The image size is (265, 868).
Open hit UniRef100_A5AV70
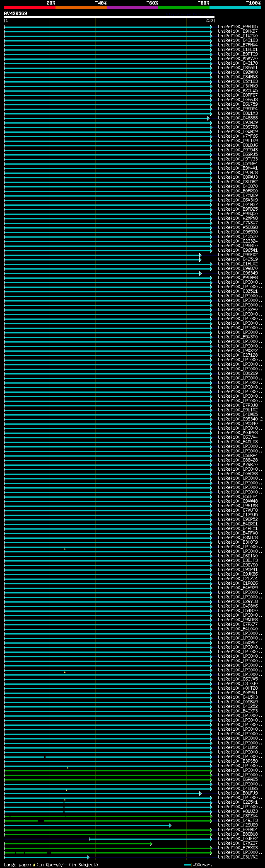click(238, 59)
